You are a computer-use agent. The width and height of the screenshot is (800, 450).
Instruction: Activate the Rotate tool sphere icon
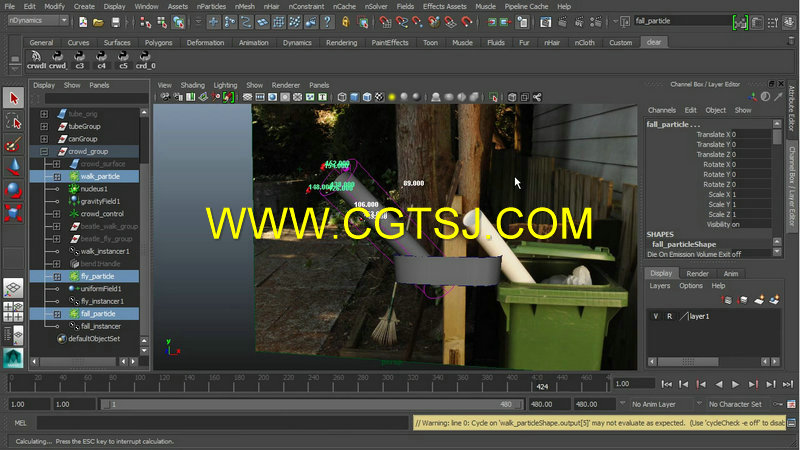(13, 190)
